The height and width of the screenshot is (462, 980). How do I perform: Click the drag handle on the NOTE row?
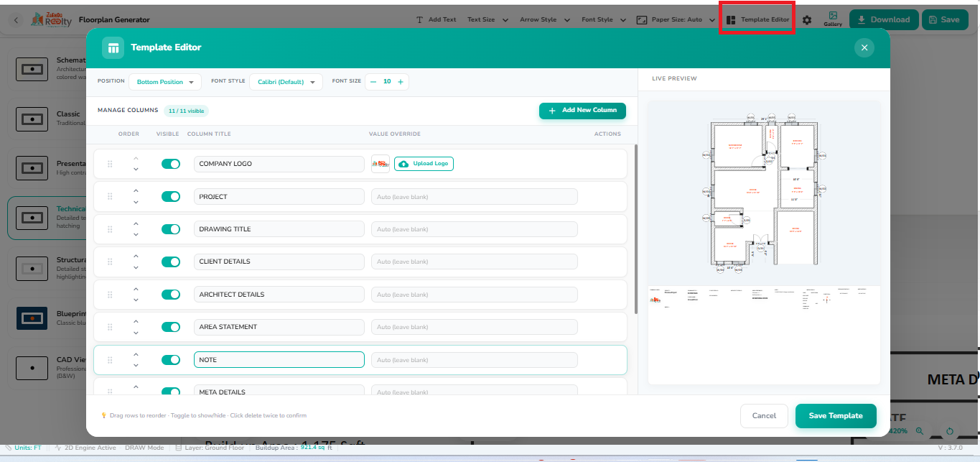(x=110, y=360)
